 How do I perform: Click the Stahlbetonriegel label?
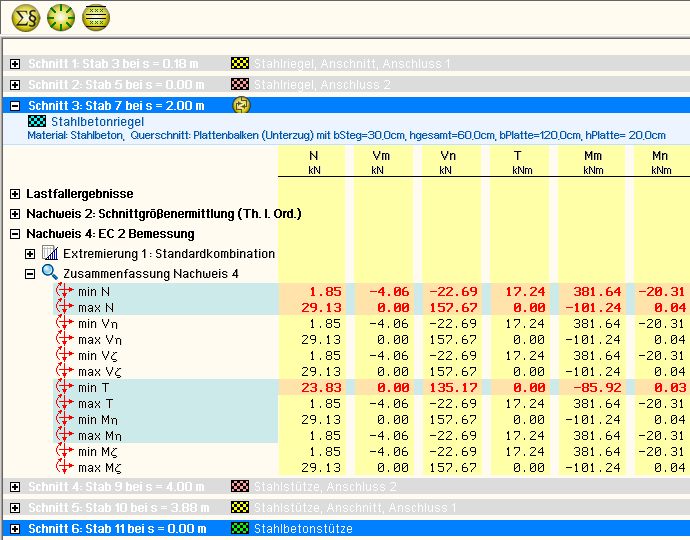pos(97,121)
